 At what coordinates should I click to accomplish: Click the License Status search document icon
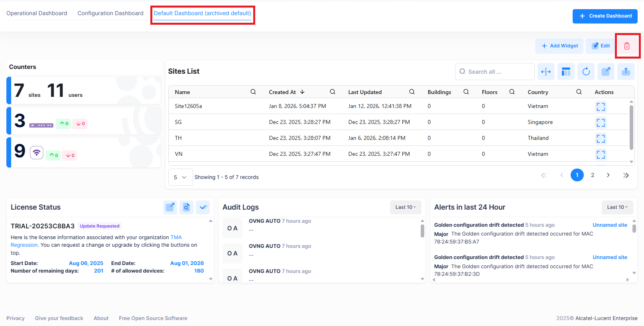pyautogui.click(x=186, y=207)
